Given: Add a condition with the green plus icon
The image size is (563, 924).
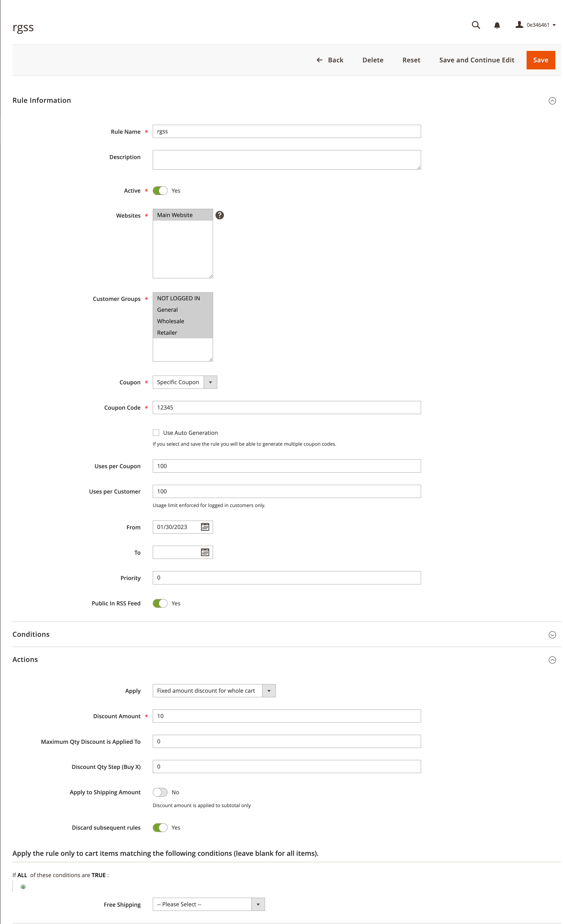Looking at the screenshot, I should 23,887.
